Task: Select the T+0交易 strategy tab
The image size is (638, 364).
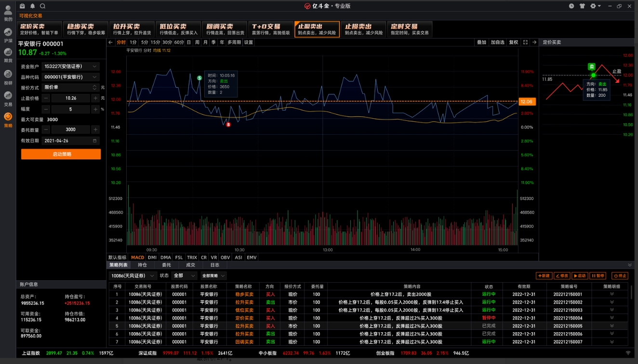Action: coord(271,29)
